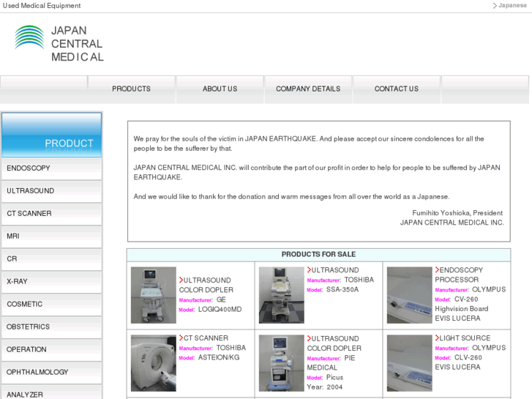The height and width of the screenshot is (399, 532).
Task: Click the red arrow beside CT SCANNER
Action: [x=181, y=338]
